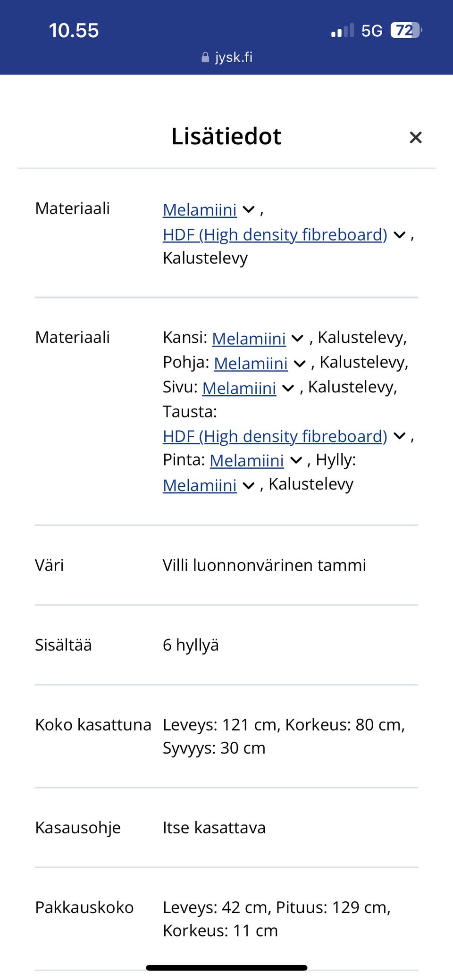Expand the Pohja Melamiini chevron
Viewport: 453px width, 980px height.
pos(300,364)
